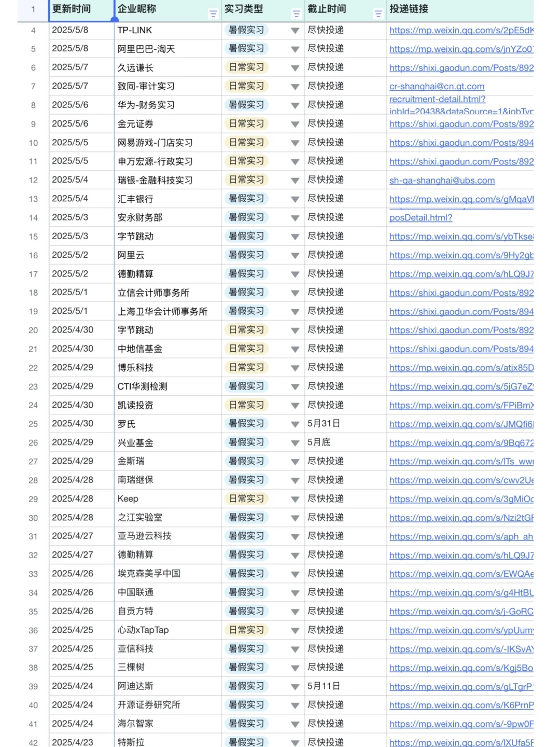
Task: Select company cell 博乐科技
Action: [167, 368]
